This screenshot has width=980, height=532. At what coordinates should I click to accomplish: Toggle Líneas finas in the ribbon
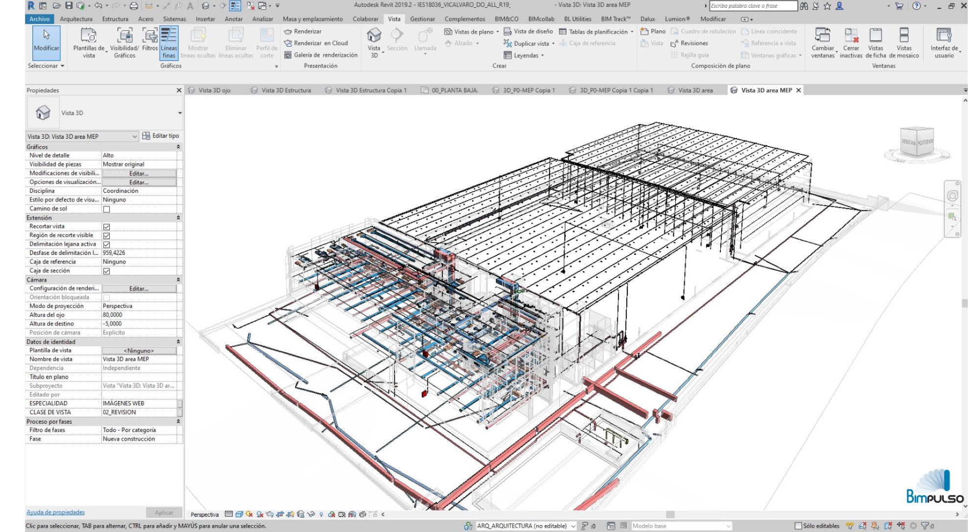[169, 43]
